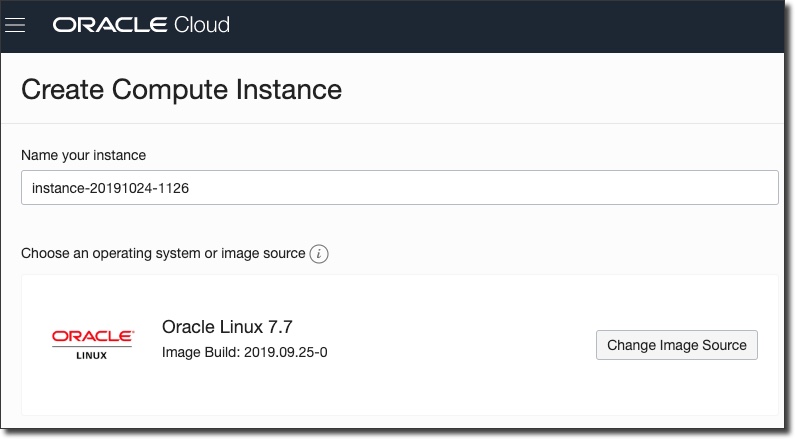The height and width of the screenshot is (439, 795).
Task: Click the red Oracle Linux logo
Action: pyautogui.click(x=92, y=337)
